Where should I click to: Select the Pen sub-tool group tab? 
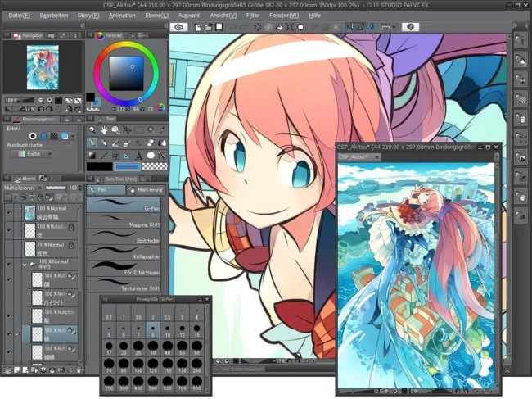click(106, 190)
